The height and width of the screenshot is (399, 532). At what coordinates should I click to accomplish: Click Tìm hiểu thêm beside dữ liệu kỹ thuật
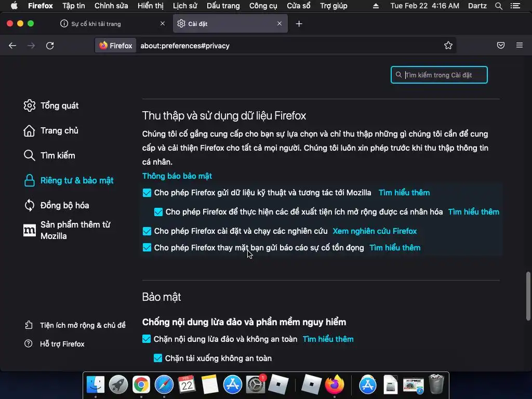point(404,193)
